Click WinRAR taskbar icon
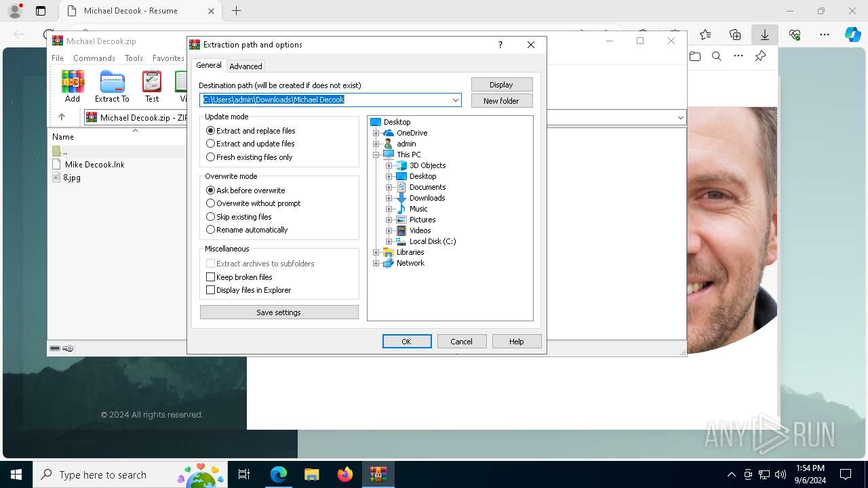The width and height of the screenshot is (868, 488). (378, 474)
